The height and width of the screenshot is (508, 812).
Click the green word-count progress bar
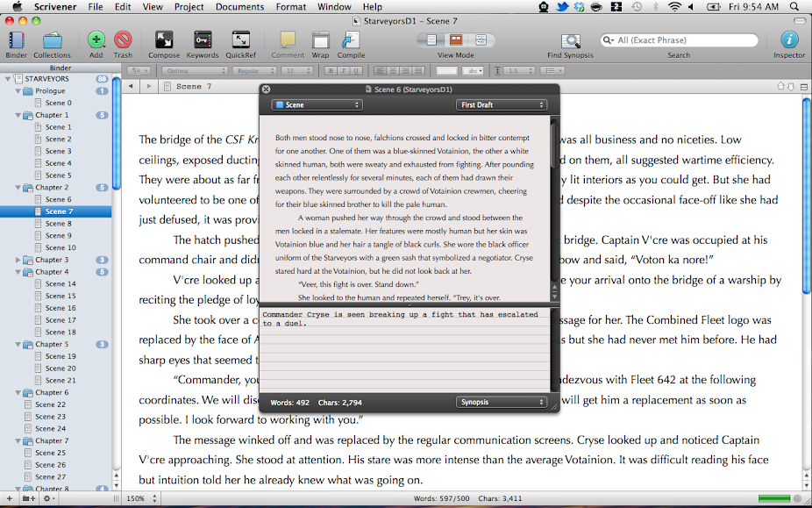pyautogui.click(x=774, y=498)
